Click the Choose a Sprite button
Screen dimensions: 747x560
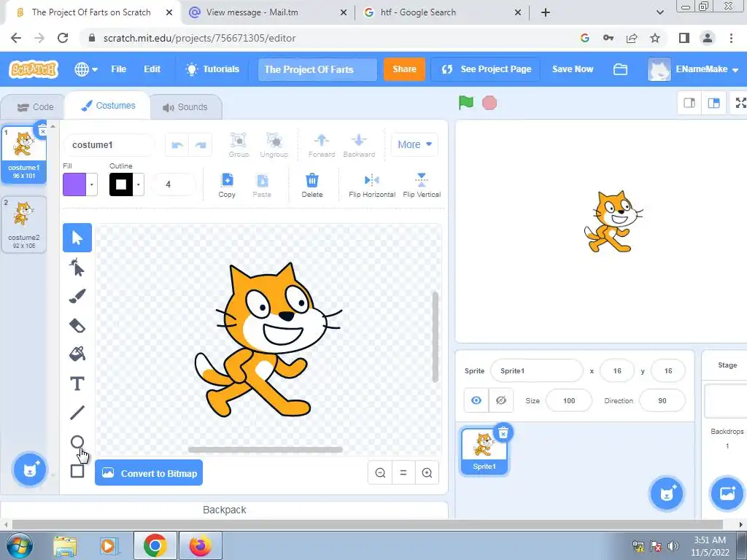[x=667, y=494]
